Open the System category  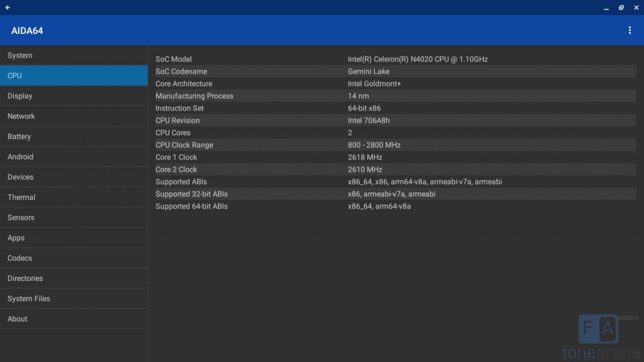coord(74,55)
